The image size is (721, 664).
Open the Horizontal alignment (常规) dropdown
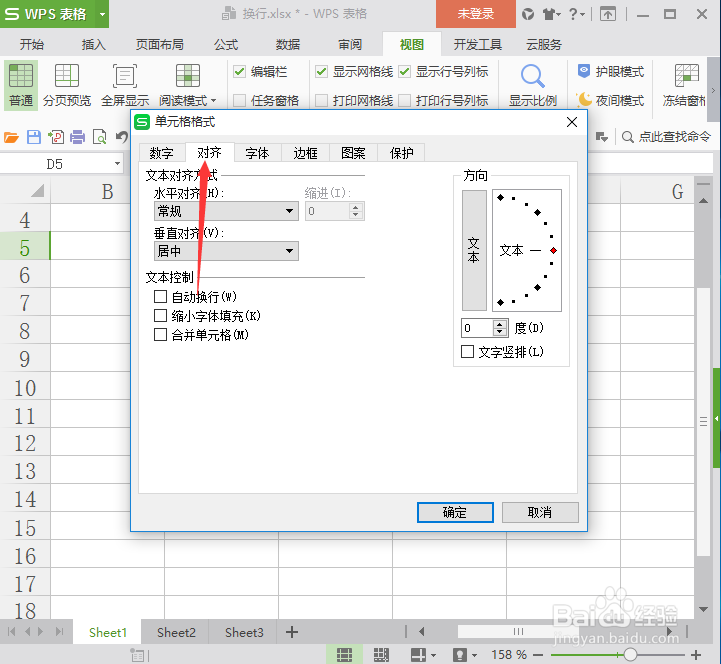[x=226, y=211]
